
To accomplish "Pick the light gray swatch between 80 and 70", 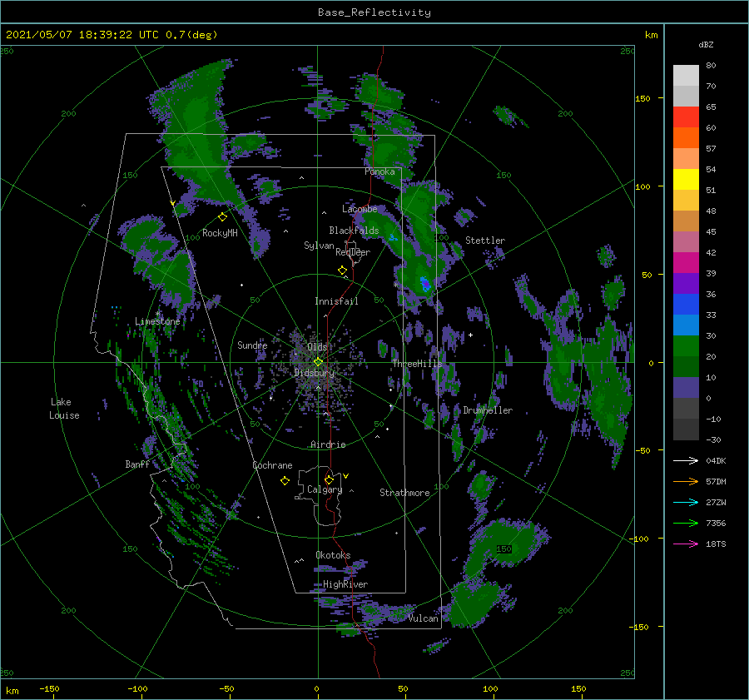I will point(686,76).
